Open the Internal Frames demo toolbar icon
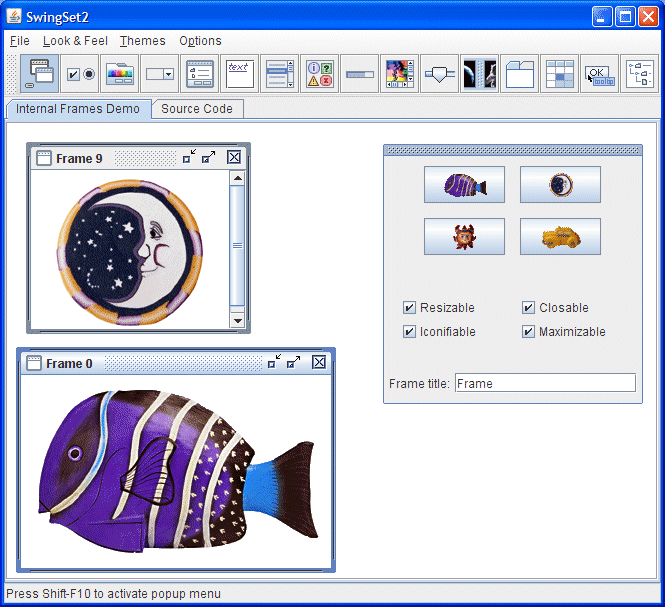This screenshot has width=665, height=607. [x=40, y=74]
